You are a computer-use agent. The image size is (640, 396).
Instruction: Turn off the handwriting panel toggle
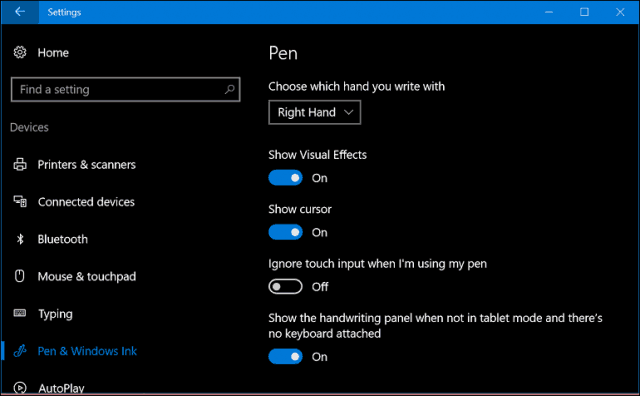coord(285,356)
